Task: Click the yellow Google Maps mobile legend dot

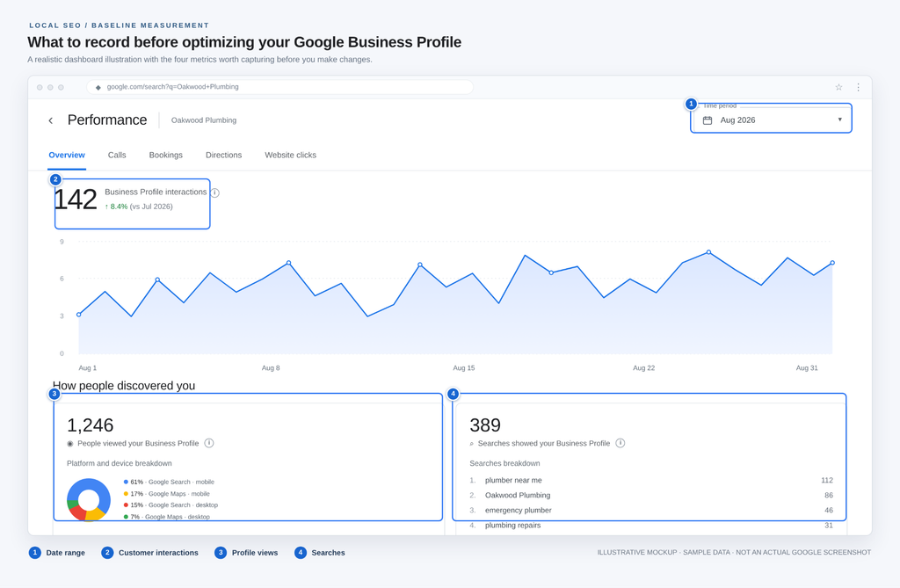Action: pos(126,494)
